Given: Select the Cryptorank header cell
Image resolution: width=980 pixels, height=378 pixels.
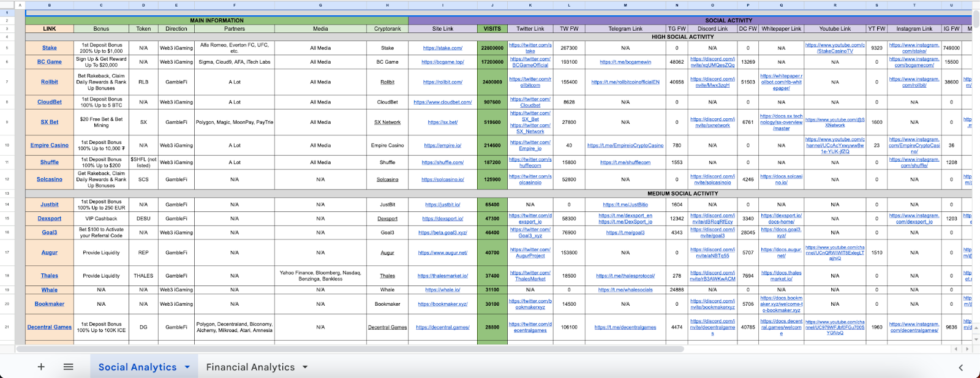Looking at the screenshot, I should tap(388, 29).
